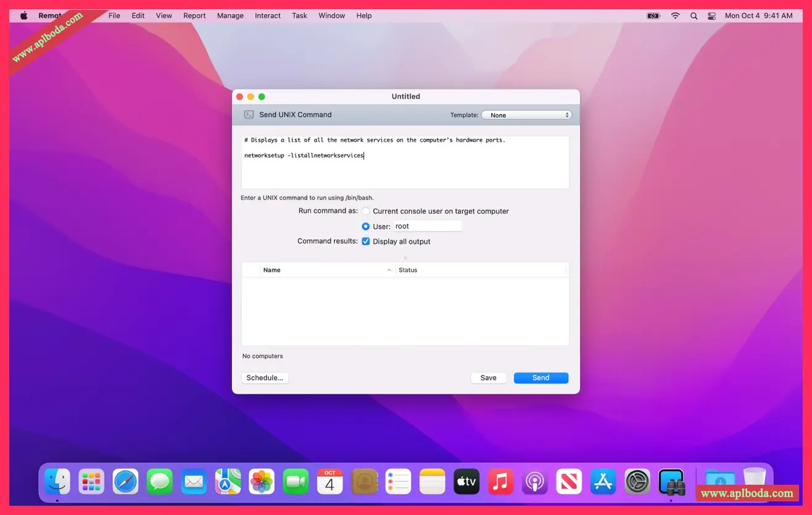Open the Edit menu
The height and width of the screenshot is (515, 812).
pyautogui.click(x=138, y=15)
